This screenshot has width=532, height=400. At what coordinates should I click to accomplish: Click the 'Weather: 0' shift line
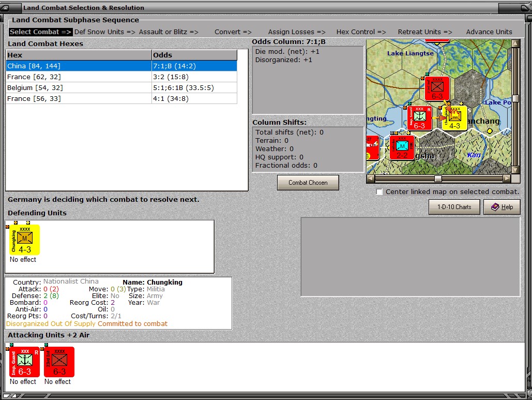pyautogui.click(x=275, y=149)
